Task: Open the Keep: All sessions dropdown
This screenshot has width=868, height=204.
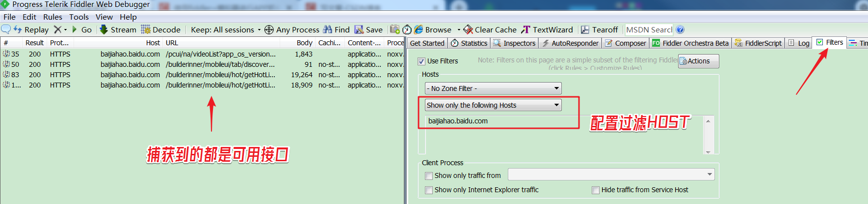Action: 226,29
